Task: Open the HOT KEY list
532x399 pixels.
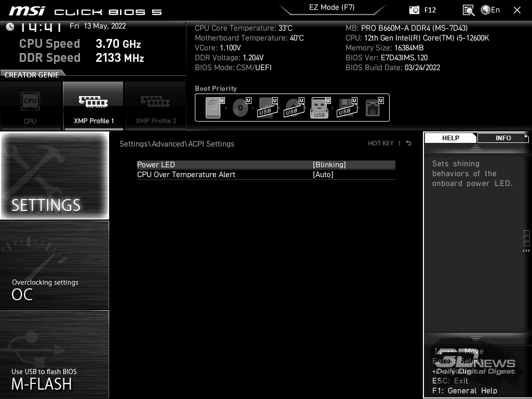Action: pos(381,143)
